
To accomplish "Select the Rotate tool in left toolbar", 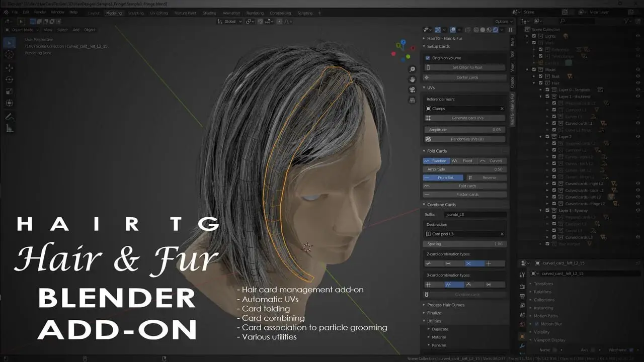I will pyautogui.click(x=9, y=79).
